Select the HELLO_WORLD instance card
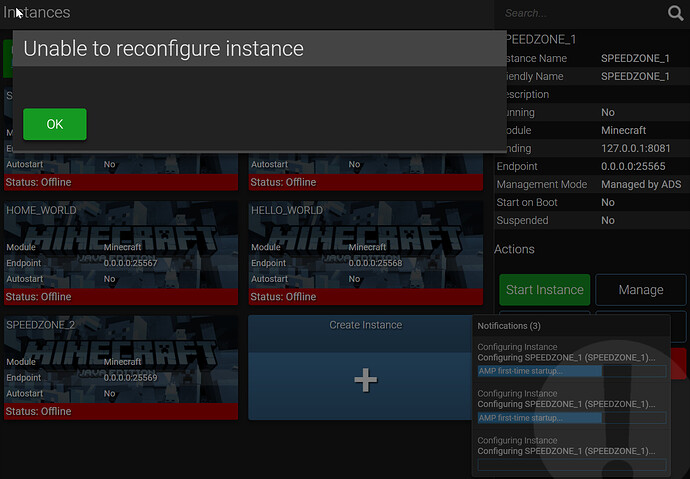The width and height of the screenshot is (690, 479). click(x=366, y=253)
